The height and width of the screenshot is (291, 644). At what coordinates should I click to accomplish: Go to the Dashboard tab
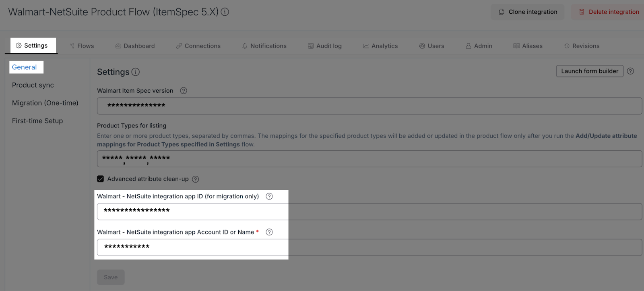pos(135,46)
